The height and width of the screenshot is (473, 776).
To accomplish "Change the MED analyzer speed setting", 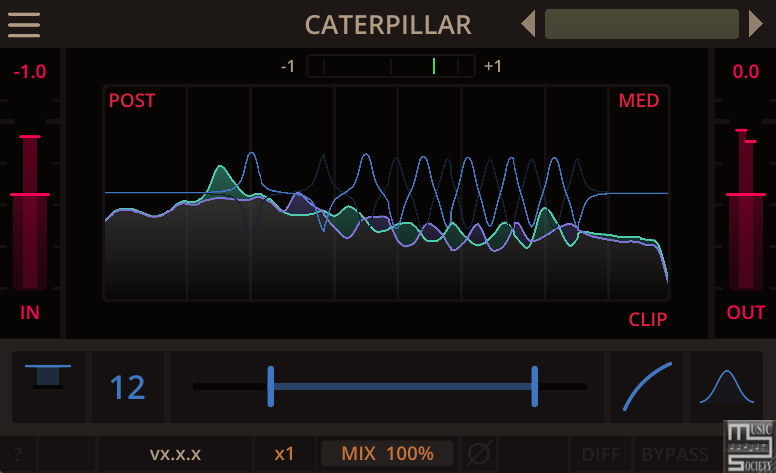I will point(639,100).
